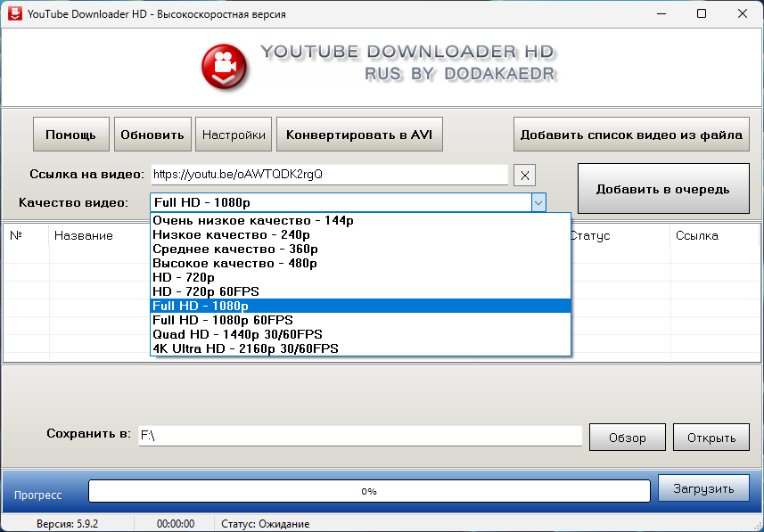Image resolution: width=764 pixels, height=532 pixels.
Task: Choose Высокое качество - 480p option
Action: [x=360, y=263]
